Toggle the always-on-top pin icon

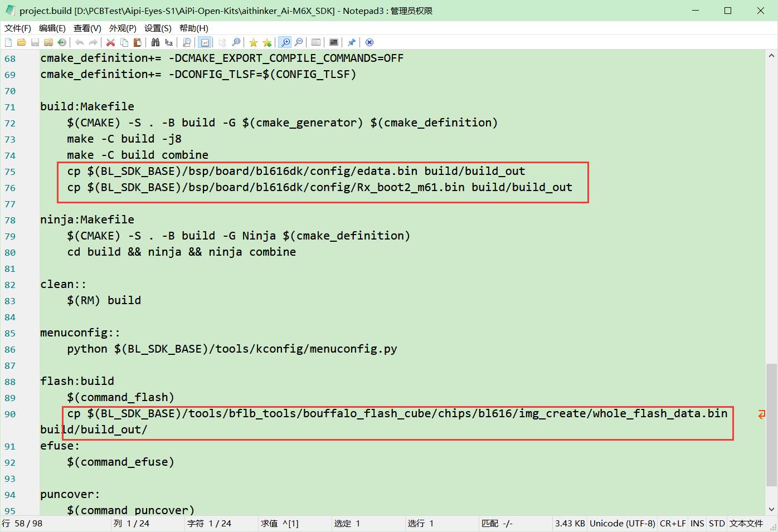click(x=352, y=42)
